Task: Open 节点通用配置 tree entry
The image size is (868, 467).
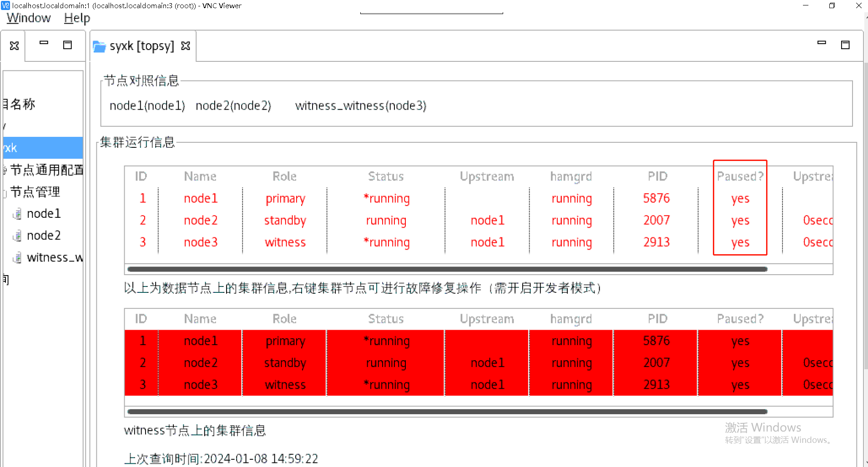Action: (x=47, y=170)
